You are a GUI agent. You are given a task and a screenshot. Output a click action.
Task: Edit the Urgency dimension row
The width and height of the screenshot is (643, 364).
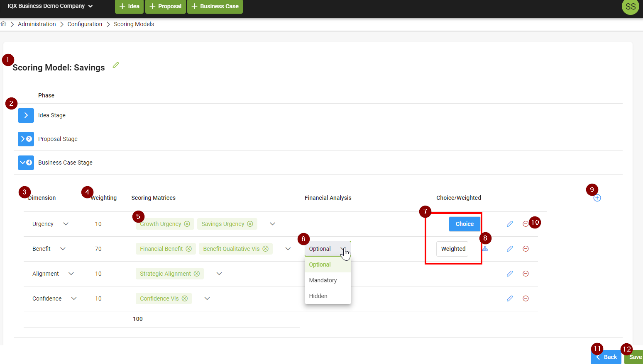tap(510, 224)
